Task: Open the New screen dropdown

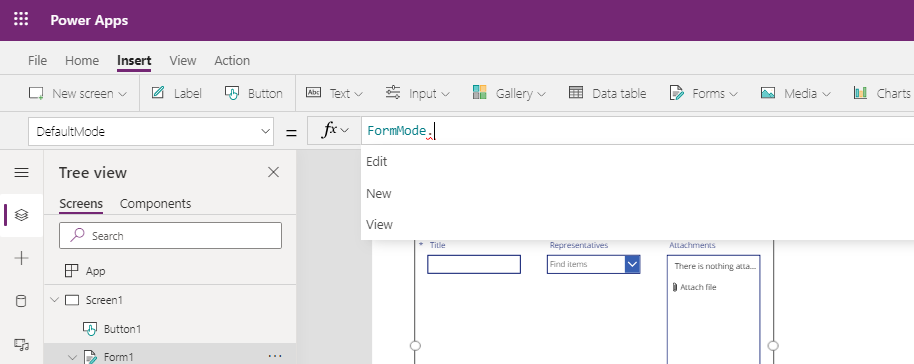Action: (78, 93)
